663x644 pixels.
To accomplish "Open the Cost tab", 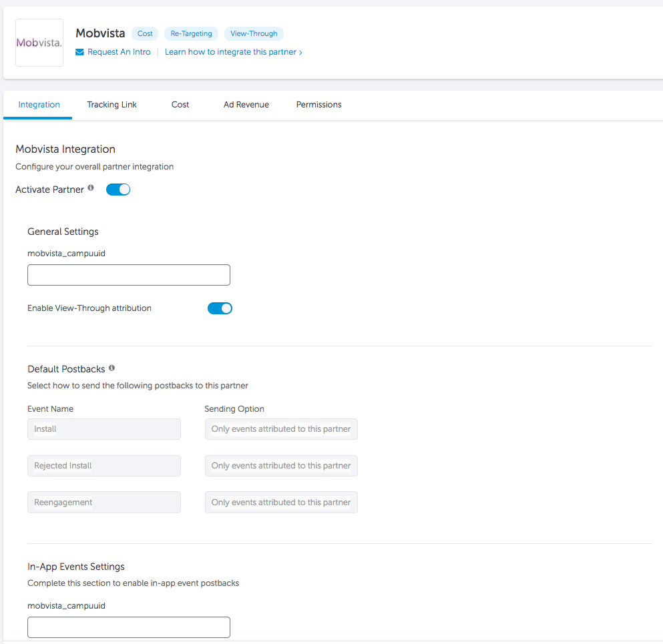I will [180, 104].
